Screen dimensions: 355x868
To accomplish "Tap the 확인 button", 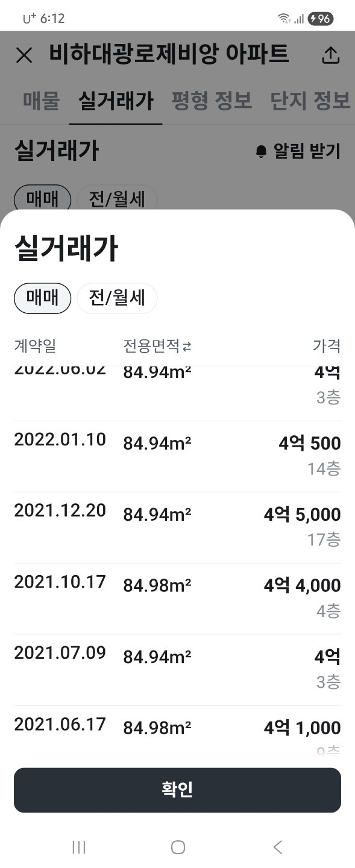I will click(x=177, y=790).
